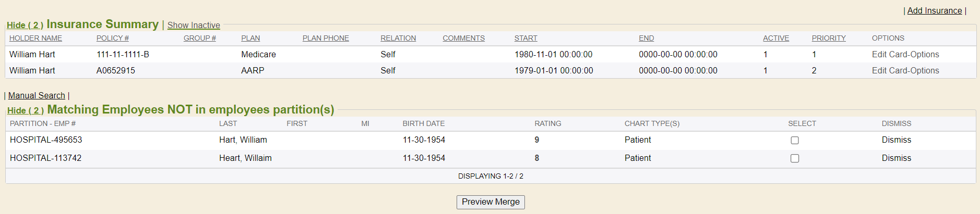Sort insurance by Holder Name column
Viewport: 980px width, 214px height.
[35, 38]
